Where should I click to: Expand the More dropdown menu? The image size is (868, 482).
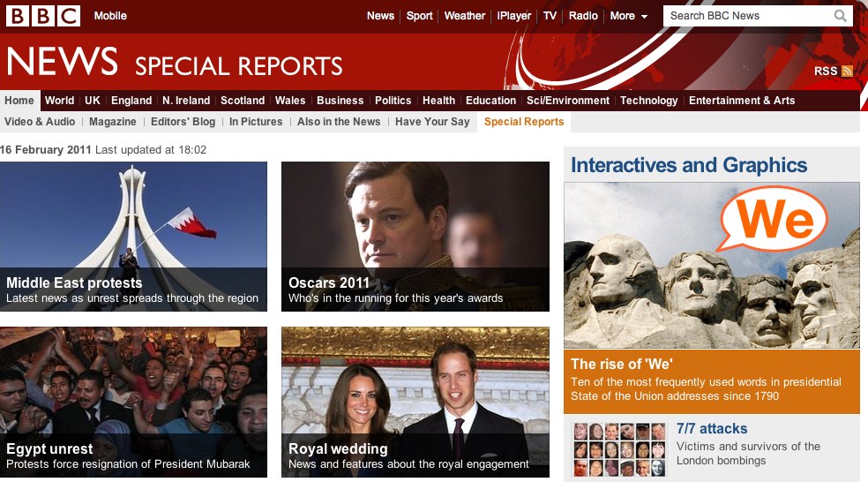click(628, 16)
